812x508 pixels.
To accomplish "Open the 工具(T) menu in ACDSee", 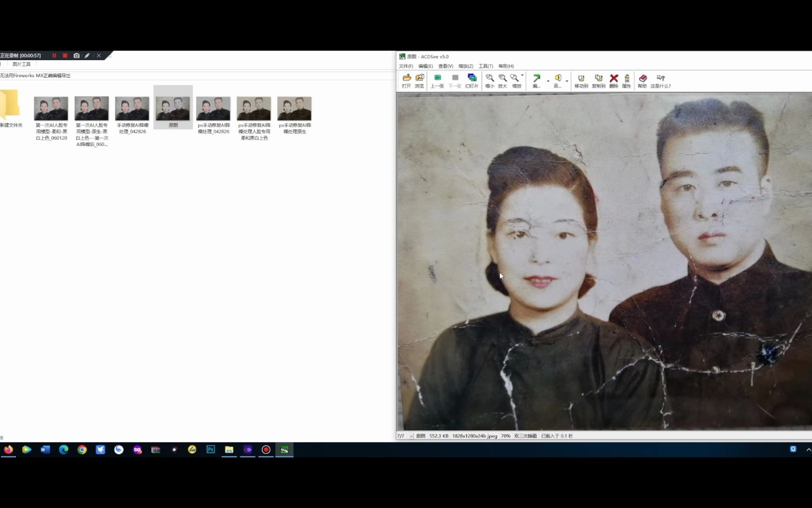I will pos(486,66).
